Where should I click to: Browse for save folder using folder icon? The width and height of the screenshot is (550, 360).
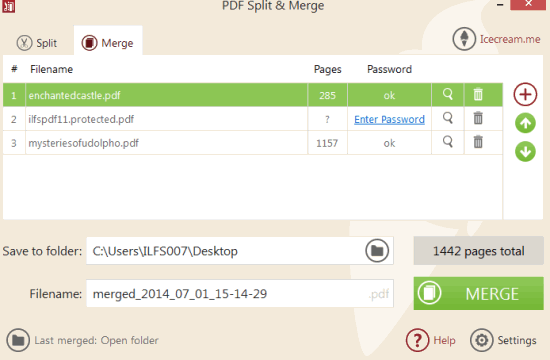point(377,251)
